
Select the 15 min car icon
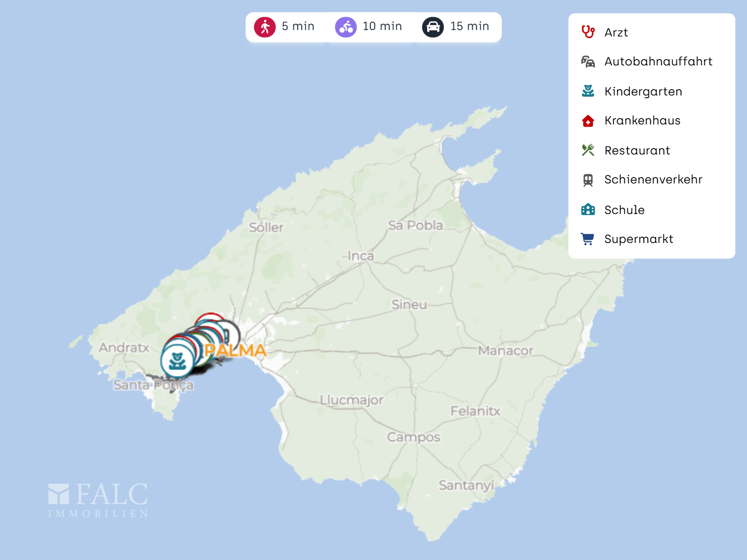pyautogui.click(x=433, y=27)
